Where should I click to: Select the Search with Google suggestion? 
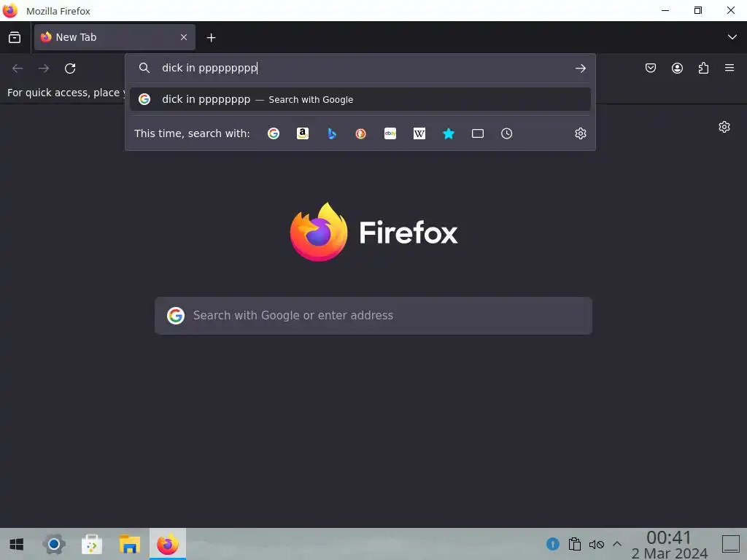pyautogui.click(x=360, y=99)
